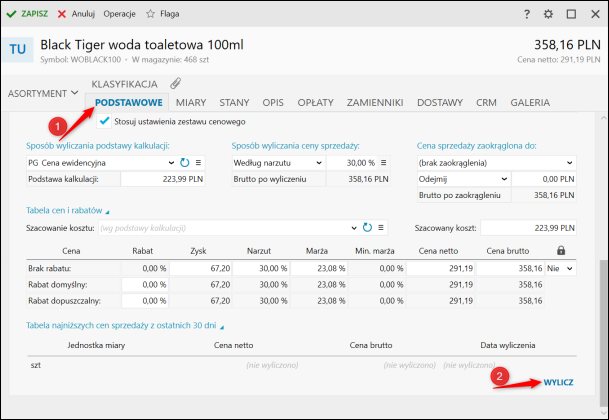Click menu icon next to markup percent field
Screen dimensions: 609x420
coord(383,163)
